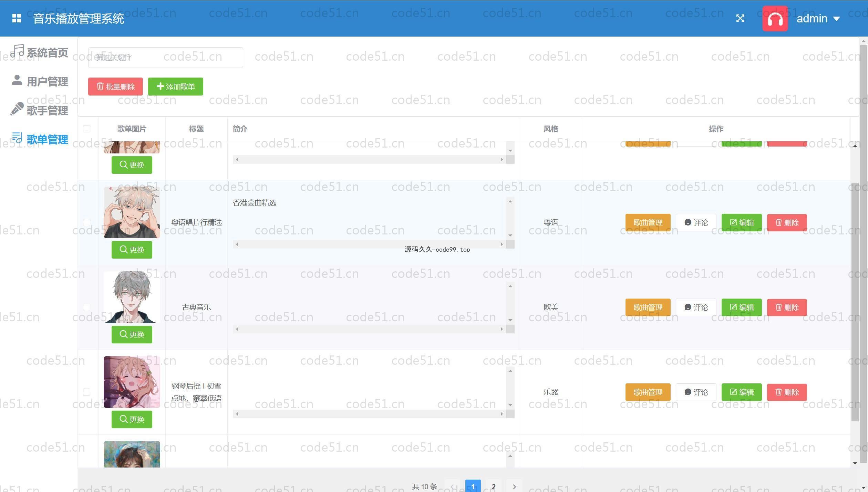Click 更换 under the 粤语唱片行精选 image

(x=132, y=250)
